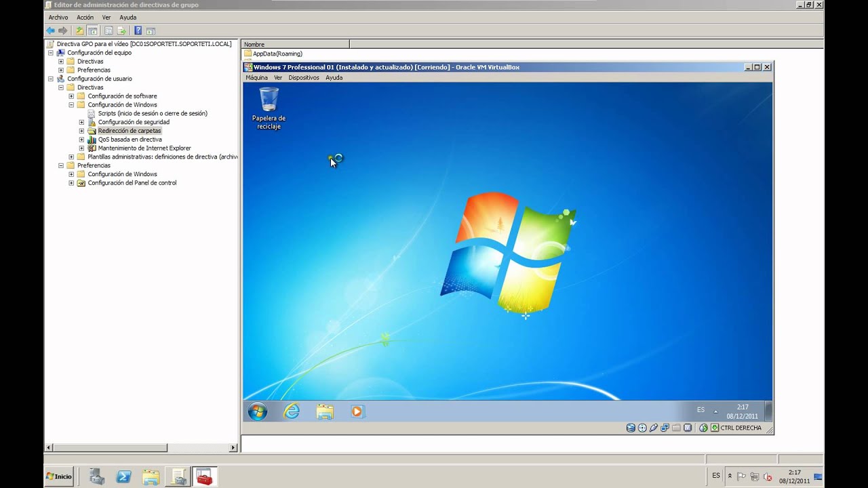Screen dimensions: 868x488
Task: Click the show desktop button on host taskbar
Action: coord(818,476)
